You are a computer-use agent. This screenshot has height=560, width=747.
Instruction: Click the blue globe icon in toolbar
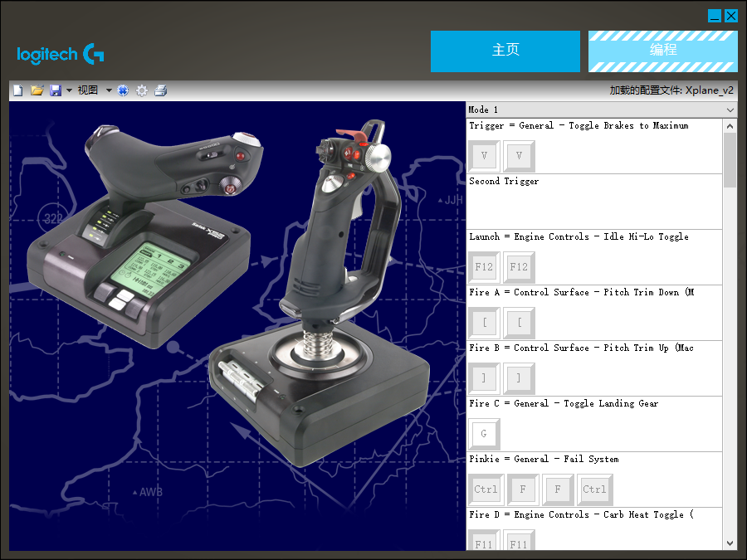[x=123, y=90]
